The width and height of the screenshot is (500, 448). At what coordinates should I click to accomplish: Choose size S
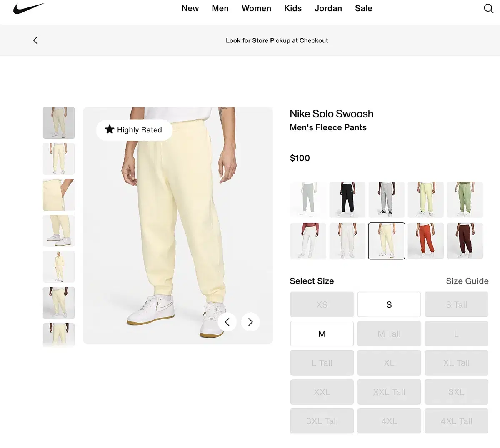click(389, 305)
